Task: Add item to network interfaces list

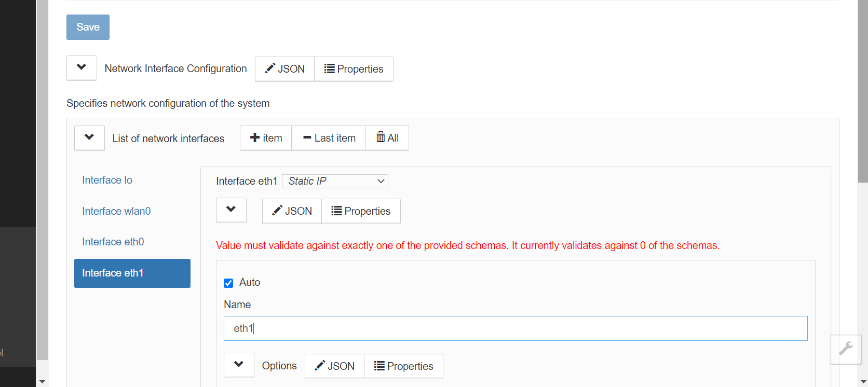Action: click(266, 138)
